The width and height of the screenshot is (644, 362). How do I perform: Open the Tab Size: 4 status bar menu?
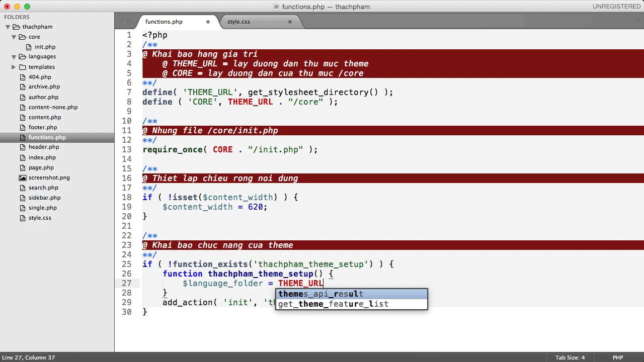tap(570, 357)
